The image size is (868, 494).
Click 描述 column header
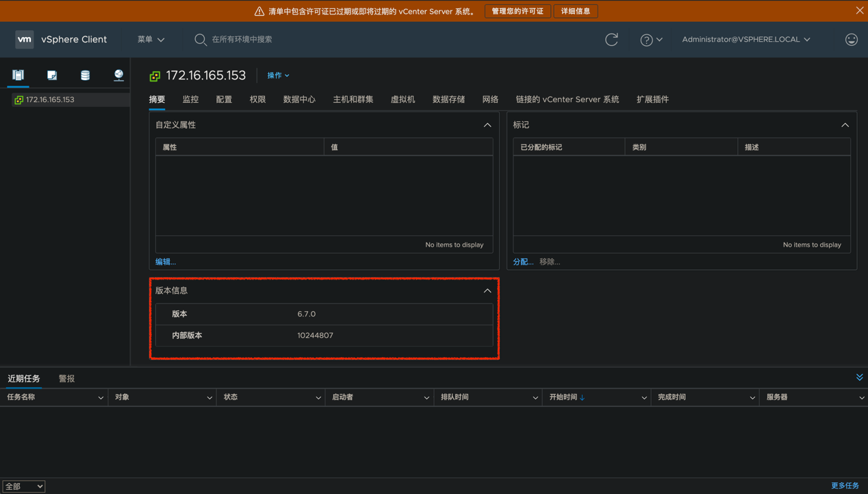click(x=794, y=147)
